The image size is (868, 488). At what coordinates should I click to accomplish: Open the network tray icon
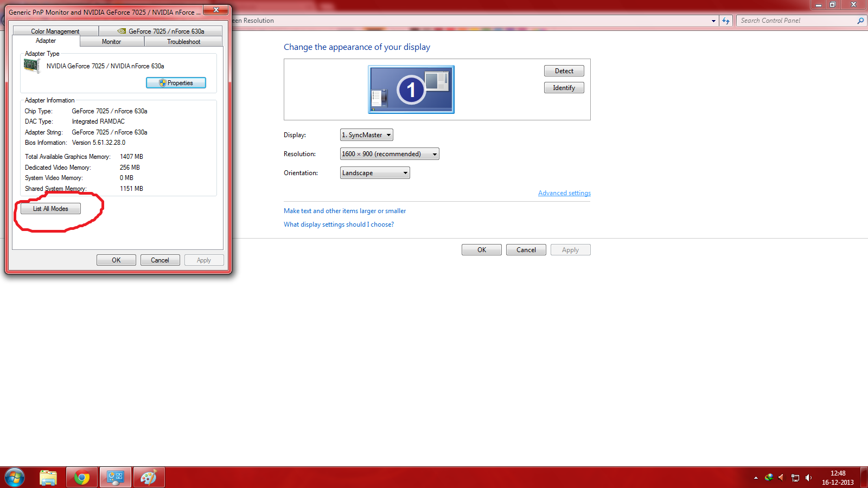coord(795,478)
